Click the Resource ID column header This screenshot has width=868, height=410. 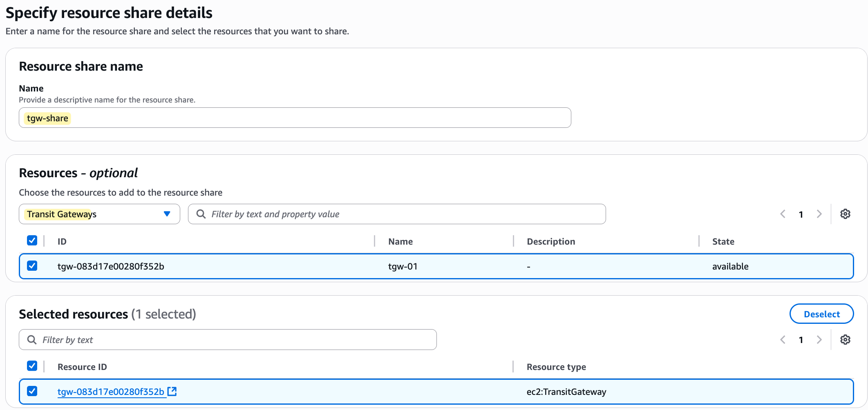point(82,367)
